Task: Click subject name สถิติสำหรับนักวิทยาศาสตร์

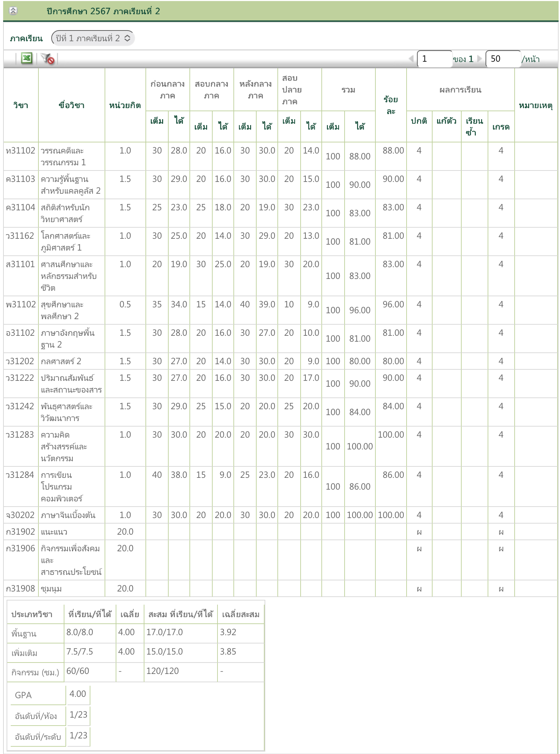Action: point(65,213)
